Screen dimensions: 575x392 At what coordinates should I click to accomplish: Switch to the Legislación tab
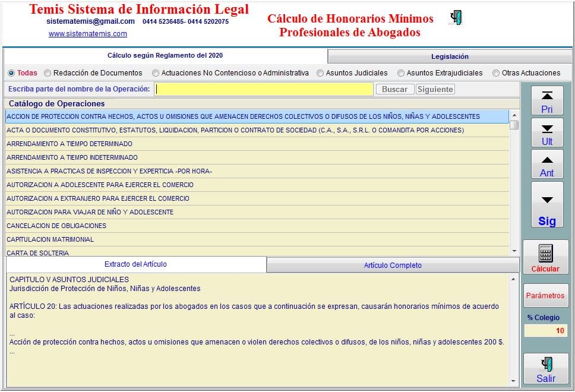tap(450, 56)
